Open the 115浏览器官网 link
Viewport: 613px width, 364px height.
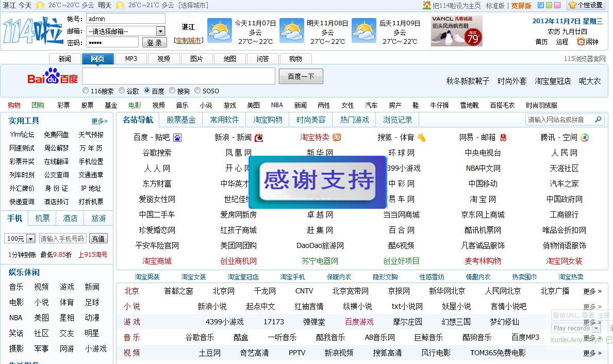pyautogui.click(x=585, y=59)
